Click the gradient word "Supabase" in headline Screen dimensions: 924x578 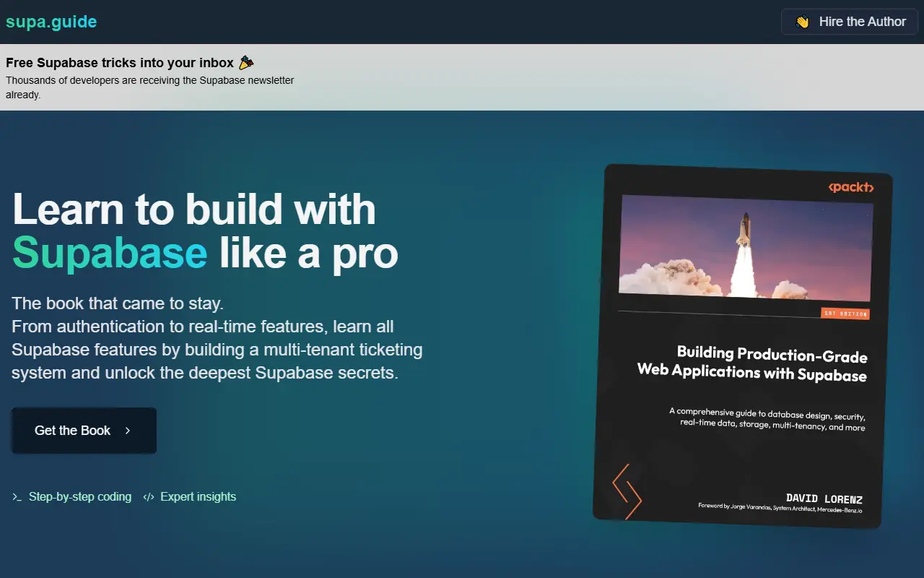pyautogui.click(x=110, y=253)
